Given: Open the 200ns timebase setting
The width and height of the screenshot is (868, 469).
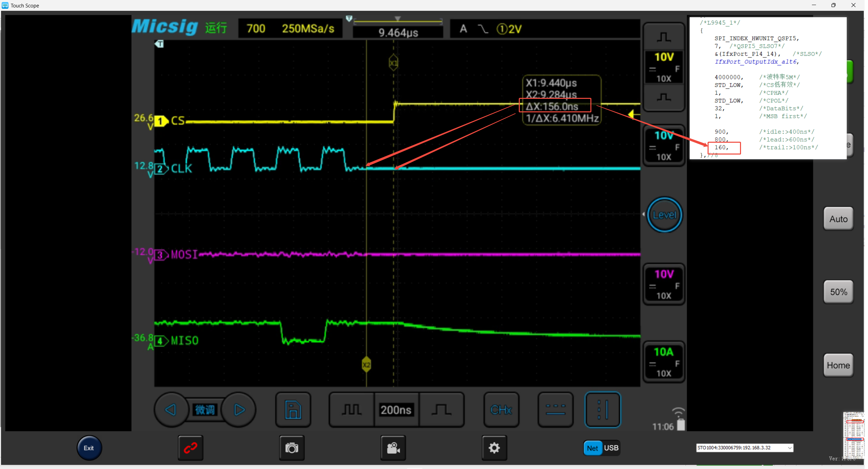Looking at the screenshot, I should coord(396,410).
